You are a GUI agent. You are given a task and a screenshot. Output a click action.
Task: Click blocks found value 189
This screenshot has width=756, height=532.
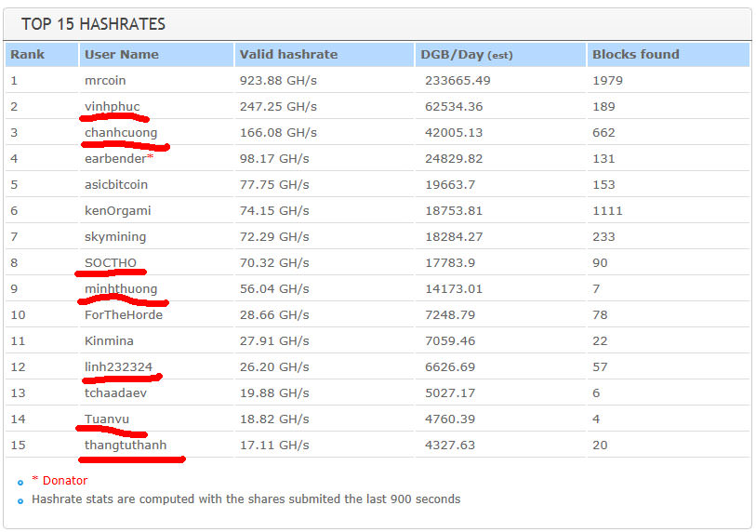point(603,107)
